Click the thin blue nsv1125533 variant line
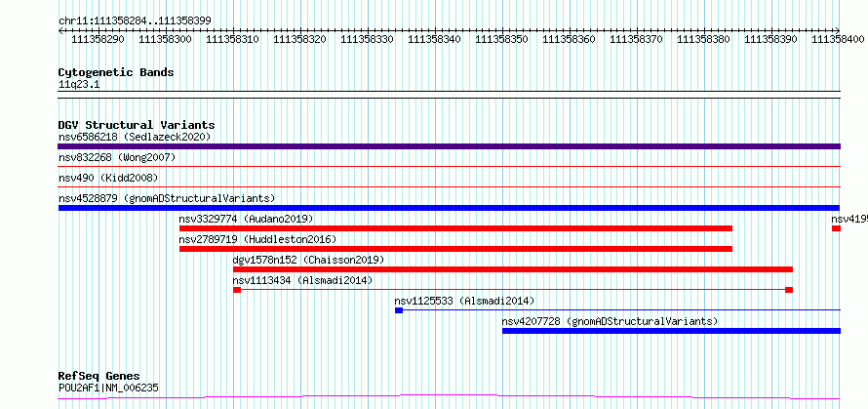 pos(621,310)
